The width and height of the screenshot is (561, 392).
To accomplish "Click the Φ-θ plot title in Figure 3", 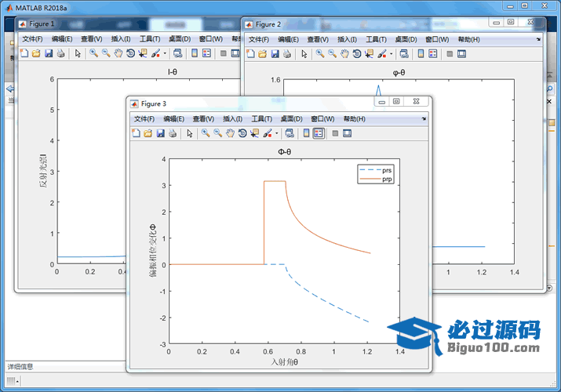I will click(285, 152).
